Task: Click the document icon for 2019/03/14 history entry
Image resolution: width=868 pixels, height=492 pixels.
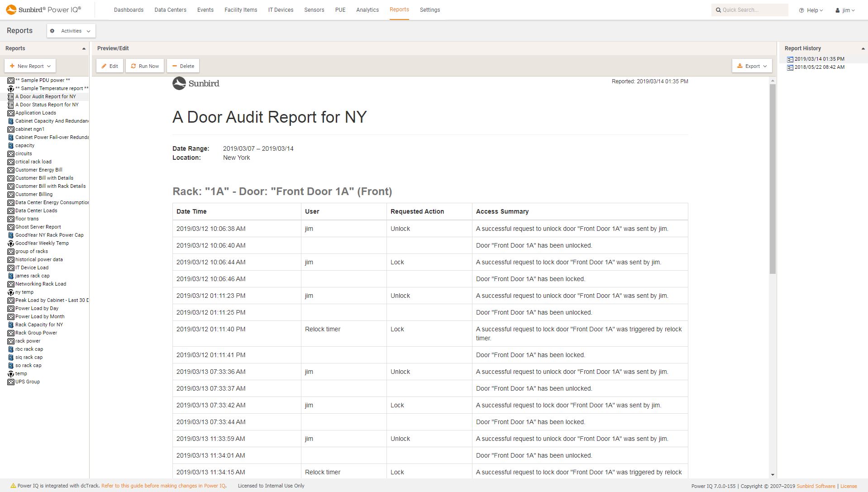Action: click(790, 59)
